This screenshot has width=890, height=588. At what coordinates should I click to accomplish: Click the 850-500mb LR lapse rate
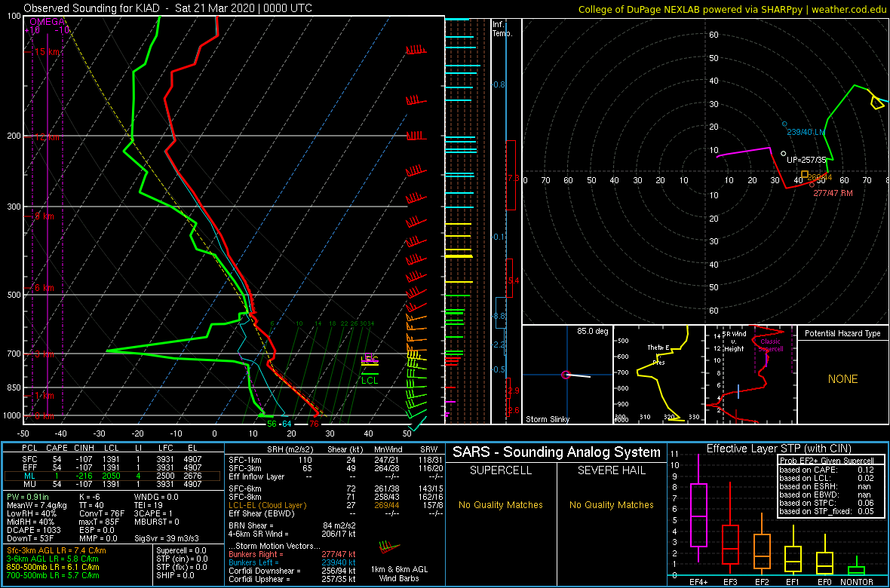(x=52, y=567)
